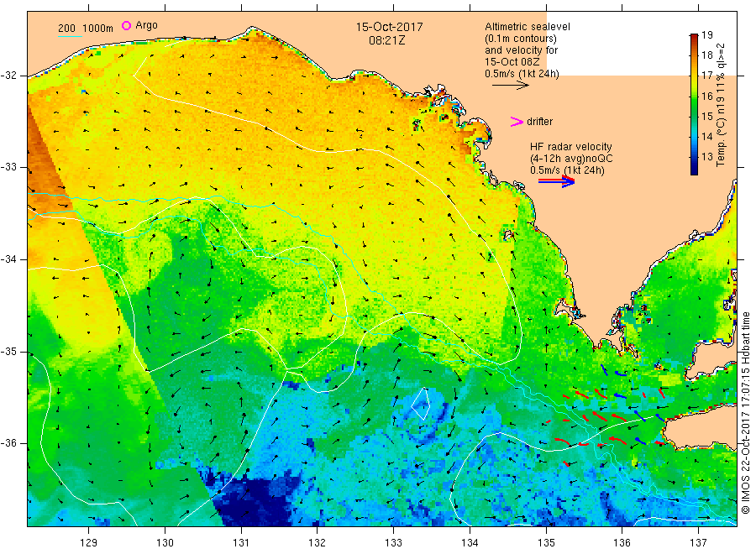Click the longitude '129' axis label

(x=89, y=543)
